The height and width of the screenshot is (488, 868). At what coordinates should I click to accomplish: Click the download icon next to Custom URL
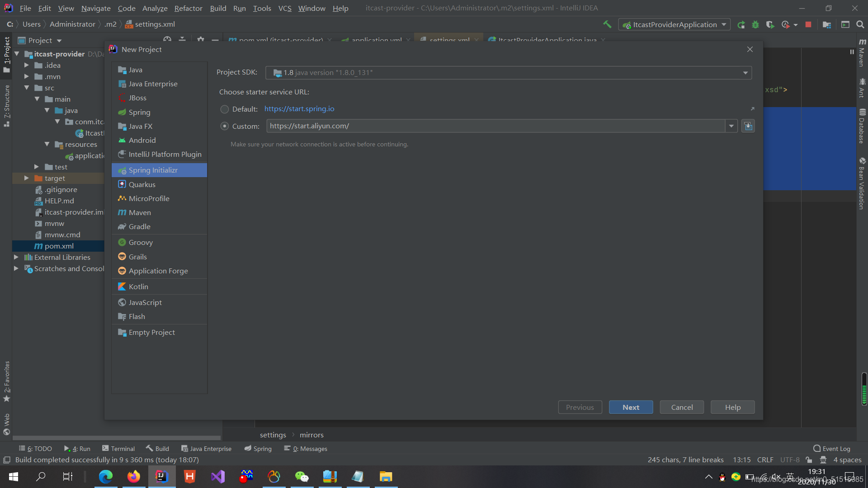(748, 126)
